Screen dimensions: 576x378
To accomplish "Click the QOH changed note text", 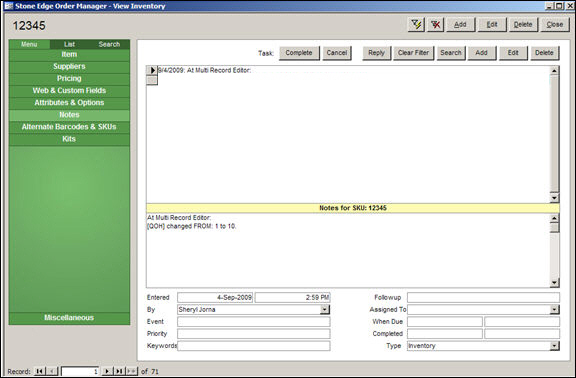I will 191,226.
